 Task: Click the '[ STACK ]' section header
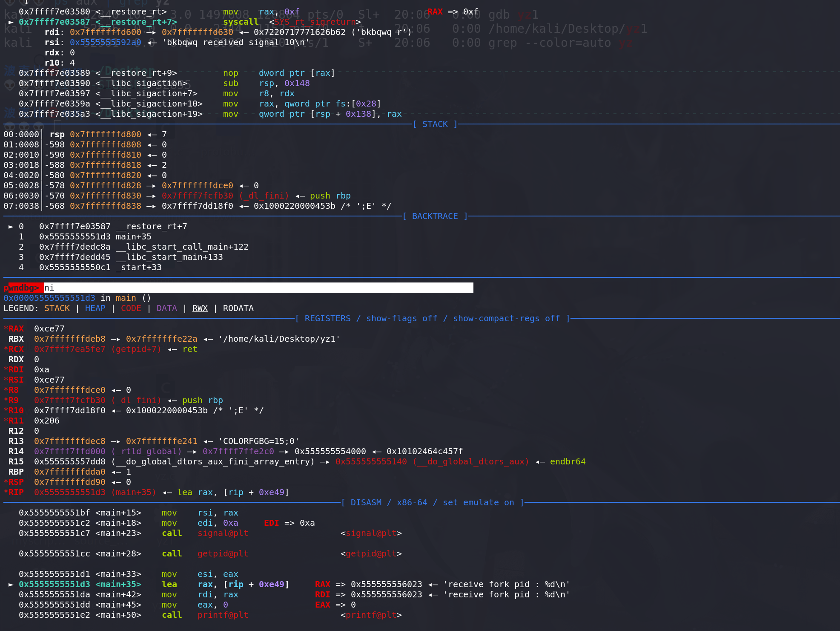tap(435, 124)
